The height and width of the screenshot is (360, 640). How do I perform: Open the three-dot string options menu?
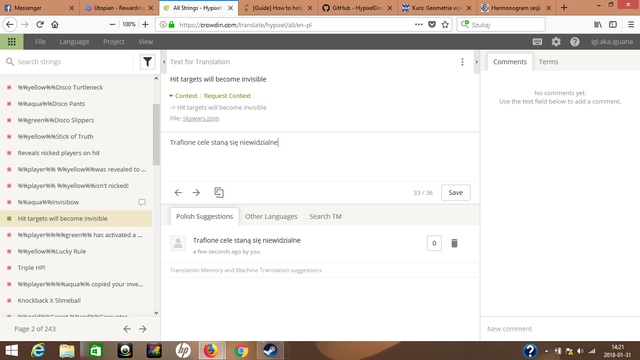(462, 62)
